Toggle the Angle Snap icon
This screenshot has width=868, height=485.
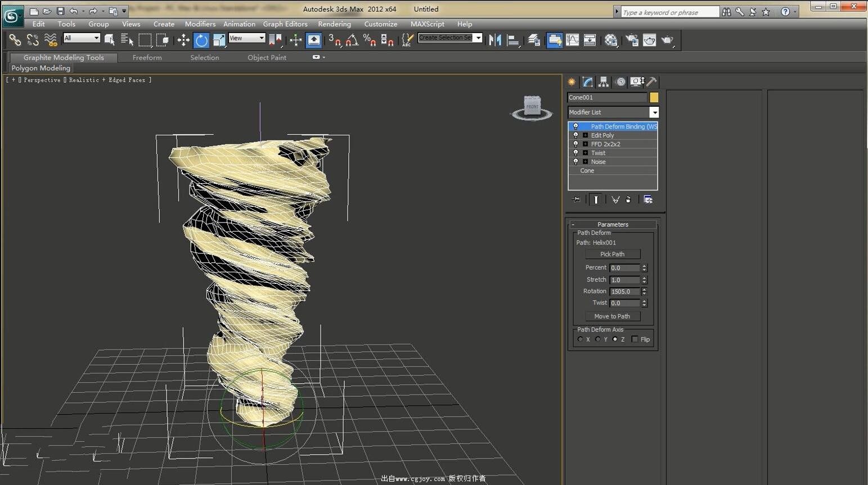pyautogui.click(x=352, y=40)
